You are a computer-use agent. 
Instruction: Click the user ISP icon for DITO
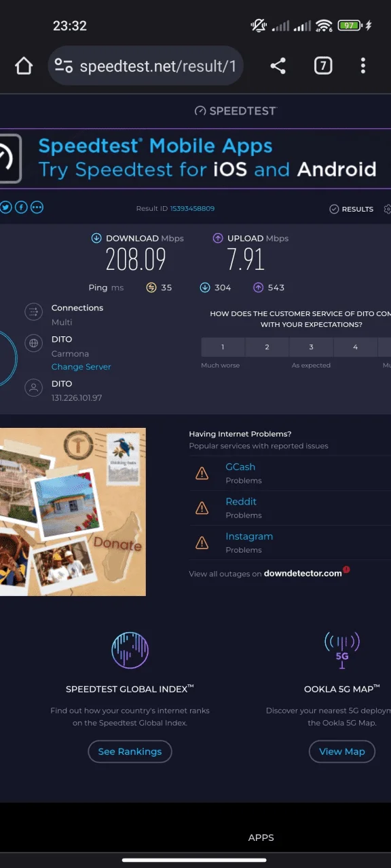click(x=33, y=388)
